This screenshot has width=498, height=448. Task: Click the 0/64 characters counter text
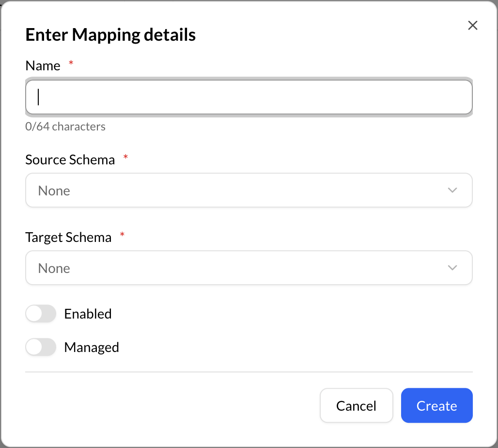pos(65,127)
